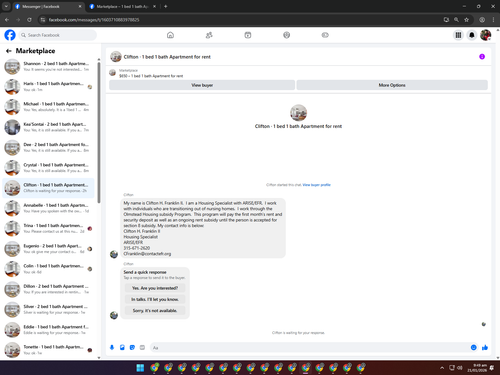Click the browser address bar
The width and height of the screenshot is (500, 375).
(240, 20)
